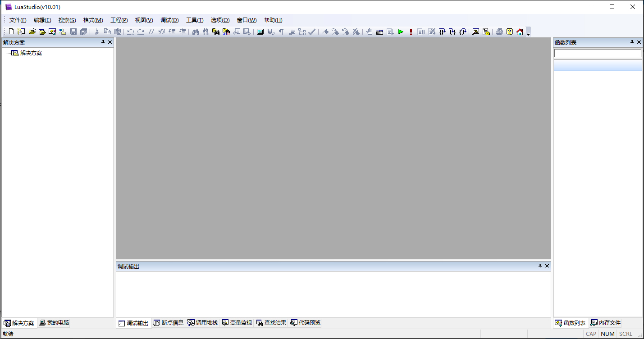This screenshot has width=644, height=339.
Task: Open the 调试(D) menu
Action: (x=169, y=20)
